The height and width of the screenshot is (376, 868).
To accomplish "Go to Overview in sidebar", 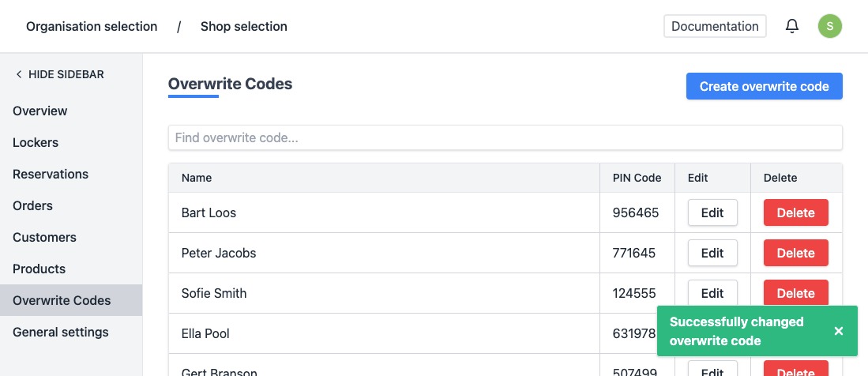I will pyautogui.click(x=40, y=111).
